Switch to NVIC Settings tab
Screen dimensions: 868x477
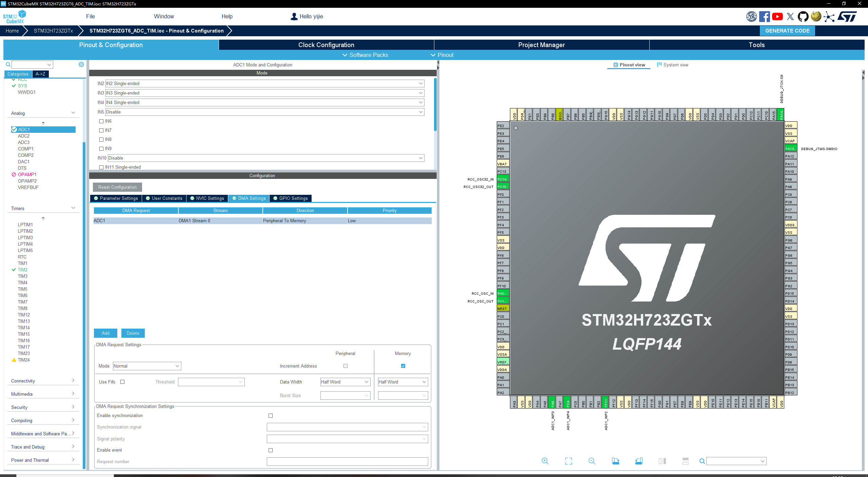tap(207, 198)
